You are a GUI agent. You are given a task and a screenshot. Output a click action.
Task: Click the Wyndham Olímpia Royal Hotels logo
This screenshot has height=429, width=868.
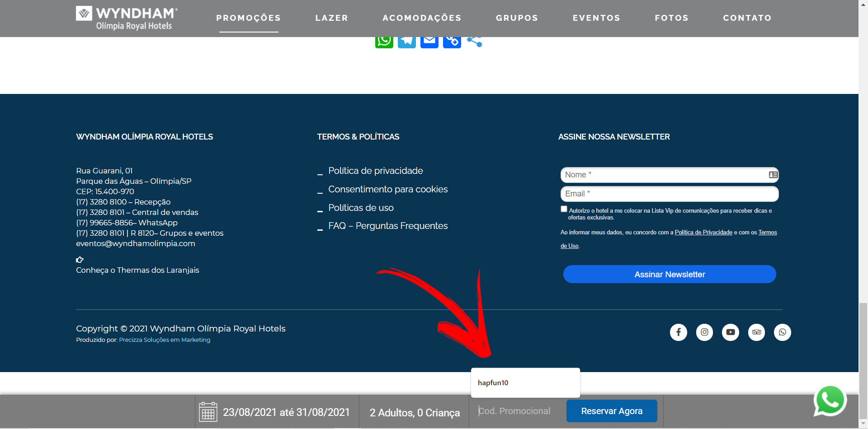point(127,19)
